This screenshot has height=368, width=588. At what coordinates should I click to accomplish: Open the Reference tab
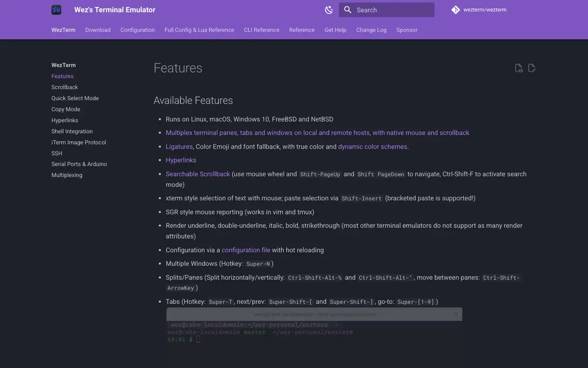(x=302, y=30)
